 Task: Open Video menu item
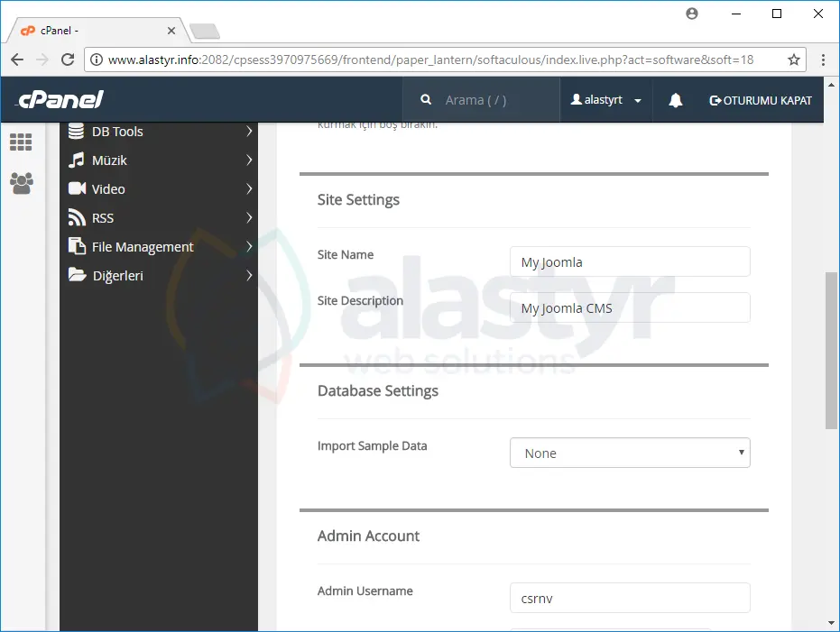(159, 189)
